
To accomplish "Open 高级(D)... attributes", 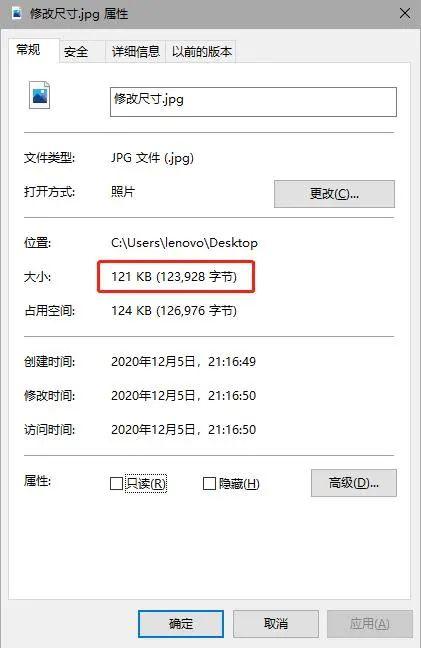I will click(x=354, y=483).
